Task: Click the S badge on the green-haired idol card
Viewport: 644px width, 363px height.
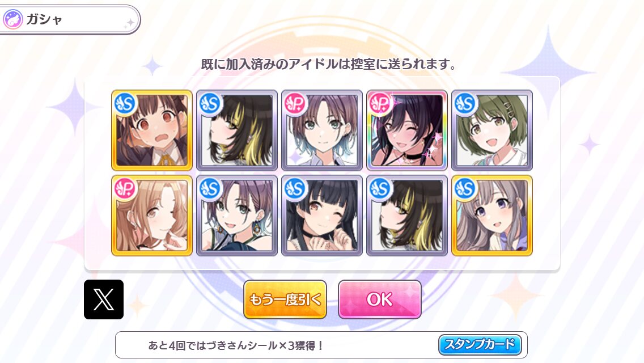Action: coord(465,104)
